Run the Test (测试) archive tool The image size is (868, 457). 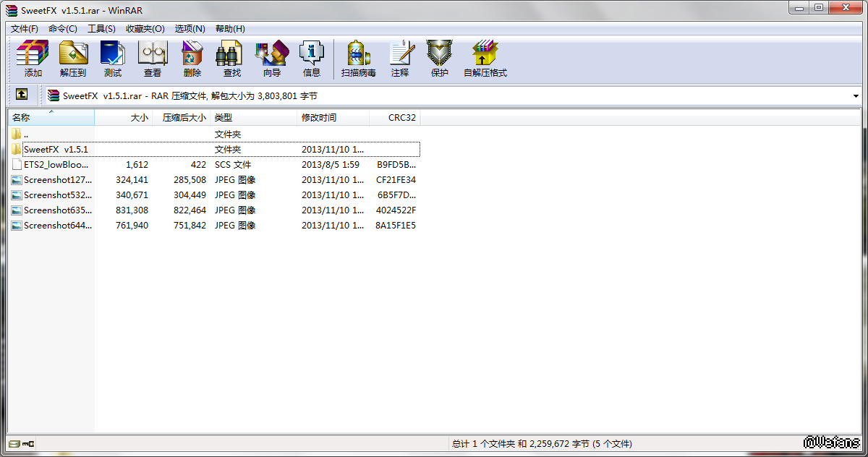113,59
